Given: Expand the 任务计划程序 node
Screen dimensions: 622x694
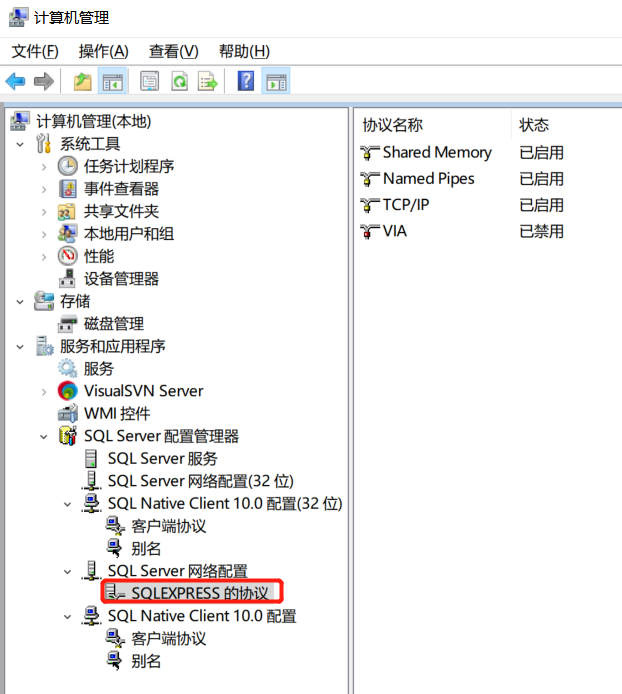Looking at the screenshot, I should point(44,167).
